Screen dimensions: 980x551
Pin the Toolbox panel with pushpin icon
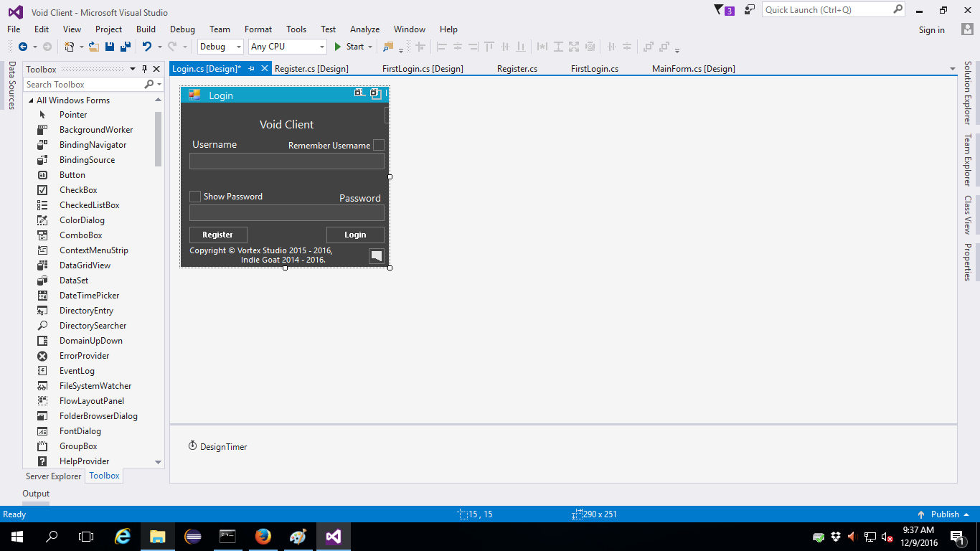144,69
